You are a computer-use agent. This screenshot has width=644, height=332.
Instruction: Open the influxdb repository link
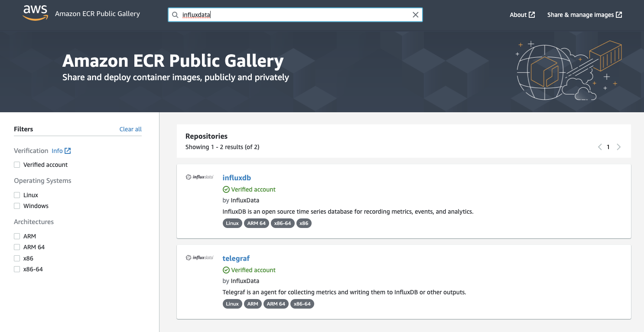[237, 178]
